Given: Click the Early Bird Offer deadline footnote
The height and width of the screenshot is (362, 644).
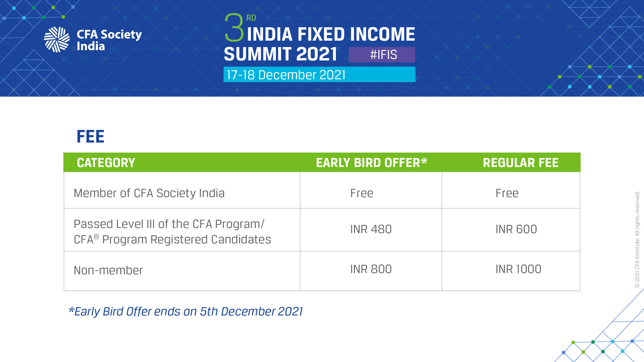Looking at the screenshot, I should coord(185,311).
